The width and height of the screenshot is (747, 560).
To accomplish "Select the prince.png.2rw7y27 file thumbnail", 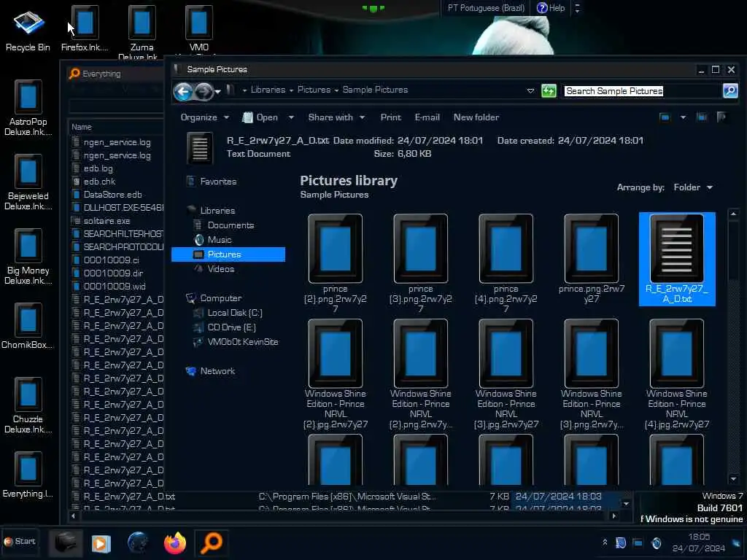I will (591, 259).
